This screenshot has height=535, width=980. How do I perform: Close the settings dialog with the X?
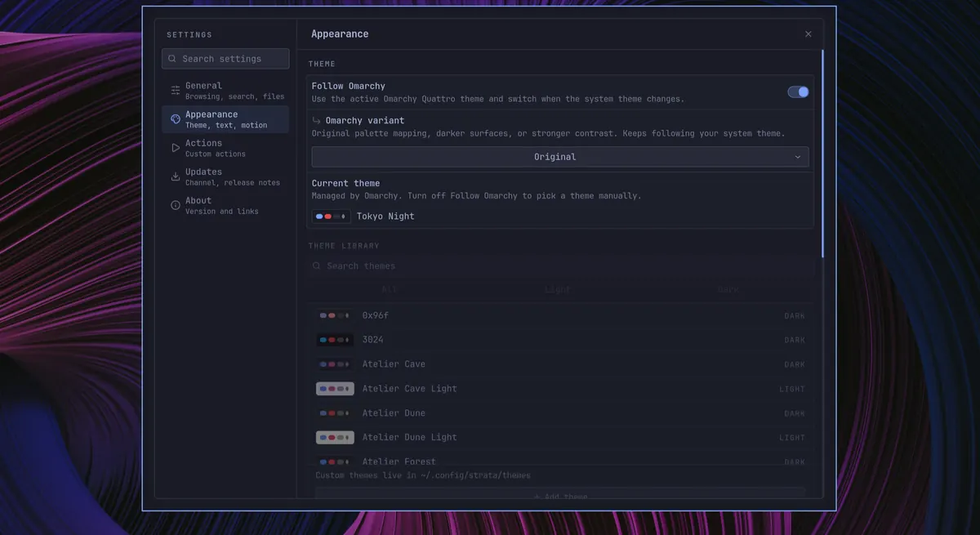(808, 34)
